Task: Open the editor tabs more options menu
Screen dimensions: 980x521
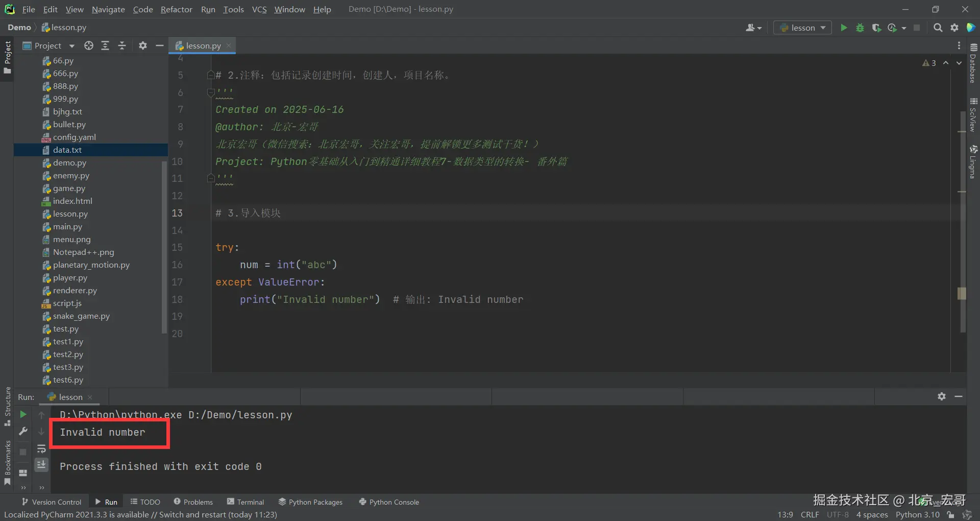Action: [x=959, y=45]
